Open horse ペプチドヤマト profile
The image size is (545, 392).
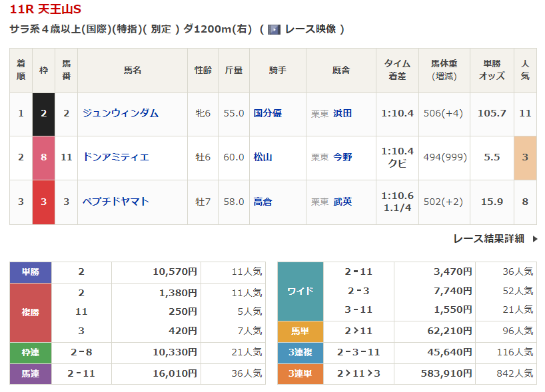pyautogui.click(x=116, y=201)
